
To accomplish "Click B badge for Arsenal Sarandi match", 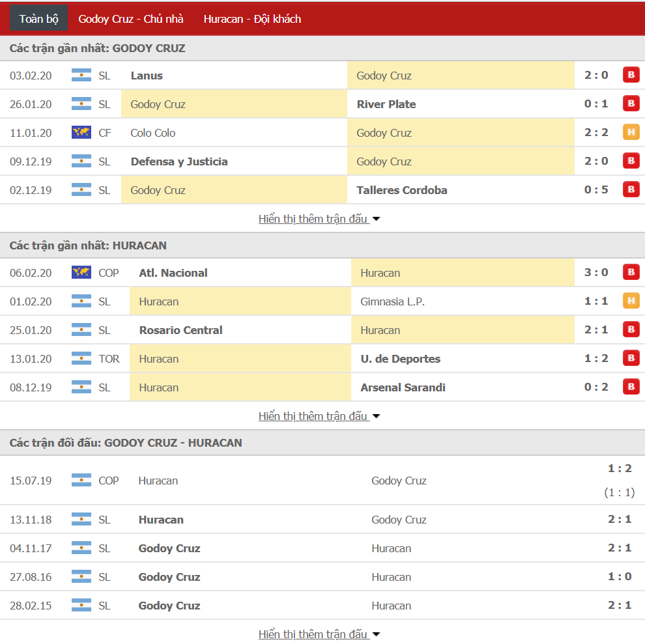I will click(631, 387).
